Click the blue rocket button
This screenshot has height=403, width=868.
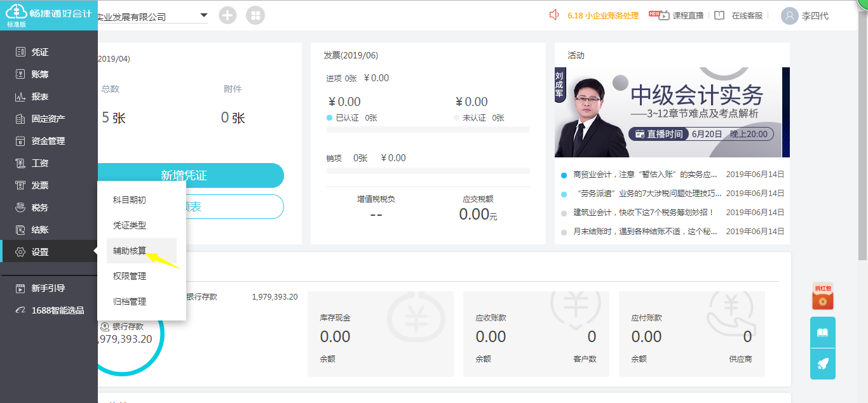click(x=823, y=364)
